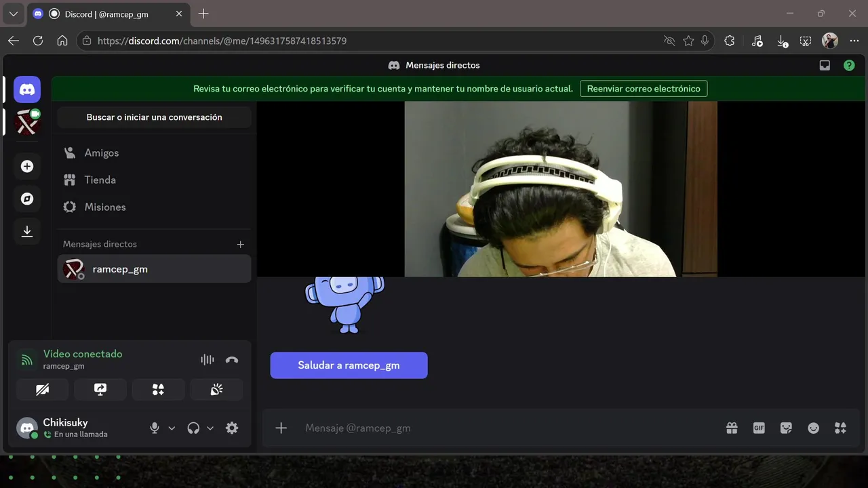Open tab list dropdown arrow
The width and height of the screenshot is (868, 488).
coord(13,14)
